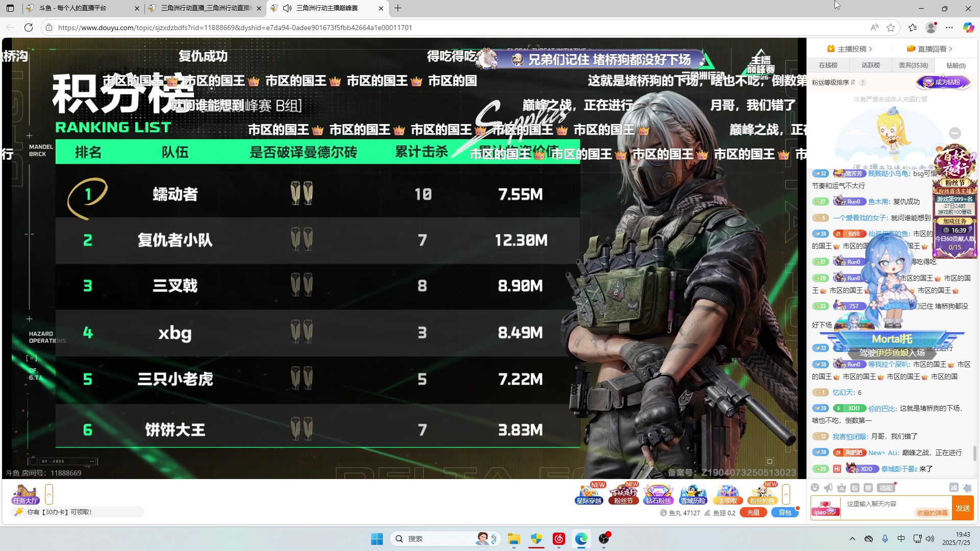This screenshot has width=980, height=551.
Task: Toggle the 滤 chat filter button
Action: pyautogui.click(x=953, y=488)
